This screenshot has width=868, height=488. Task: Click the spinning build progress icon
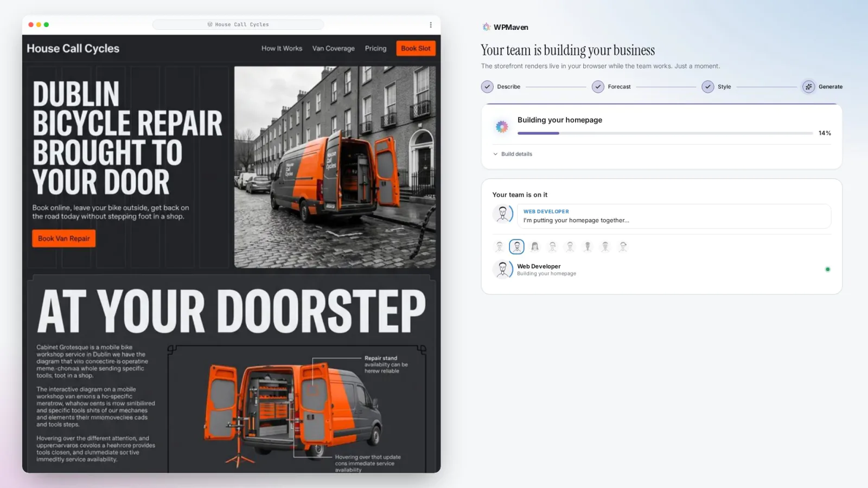click(x=502, y=126)
